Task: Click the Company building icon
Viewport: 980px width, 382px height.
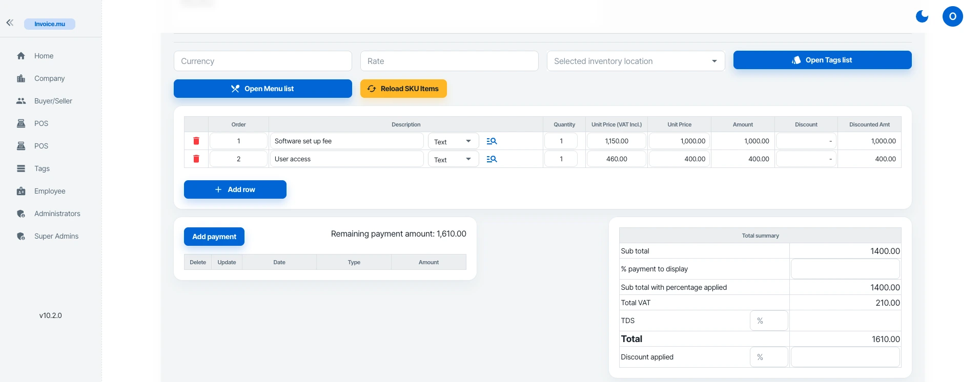Action: (21, 78)
